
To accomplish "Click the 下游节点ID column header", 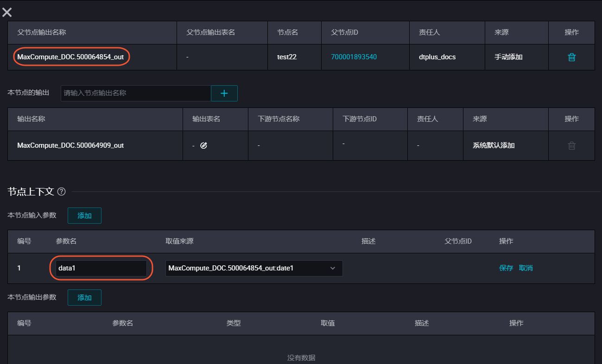I will tap(360, 119).
